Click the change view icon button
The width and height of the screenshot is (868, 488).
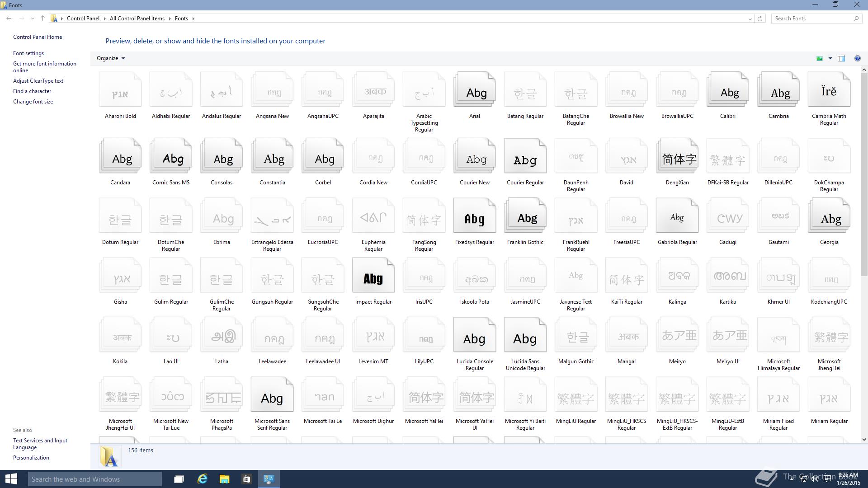pyautogui.click(x=819, y=58)
